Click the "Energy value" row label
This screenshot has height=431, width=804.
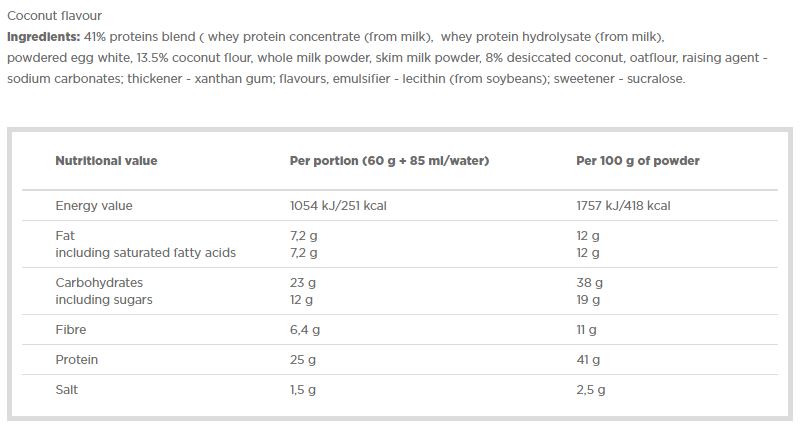94,206
